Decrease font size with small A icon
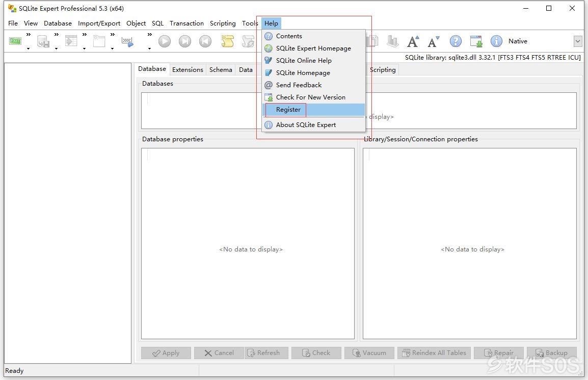Viewport: 588px width, 380px height. (434, 41)
